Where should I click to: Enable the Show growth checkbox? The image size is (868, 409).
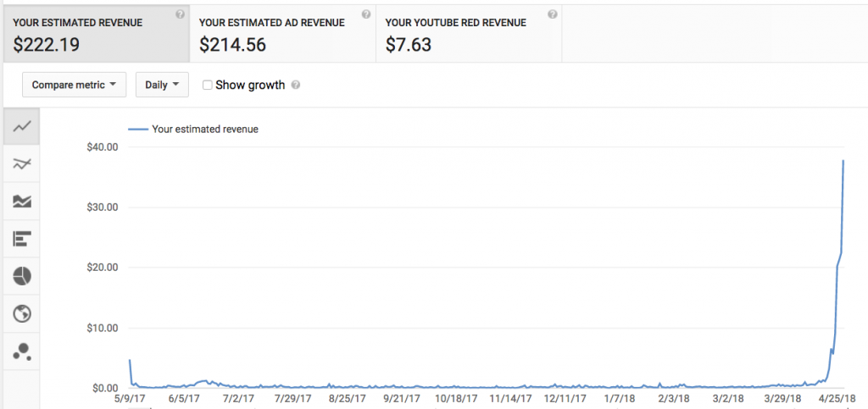208,85
